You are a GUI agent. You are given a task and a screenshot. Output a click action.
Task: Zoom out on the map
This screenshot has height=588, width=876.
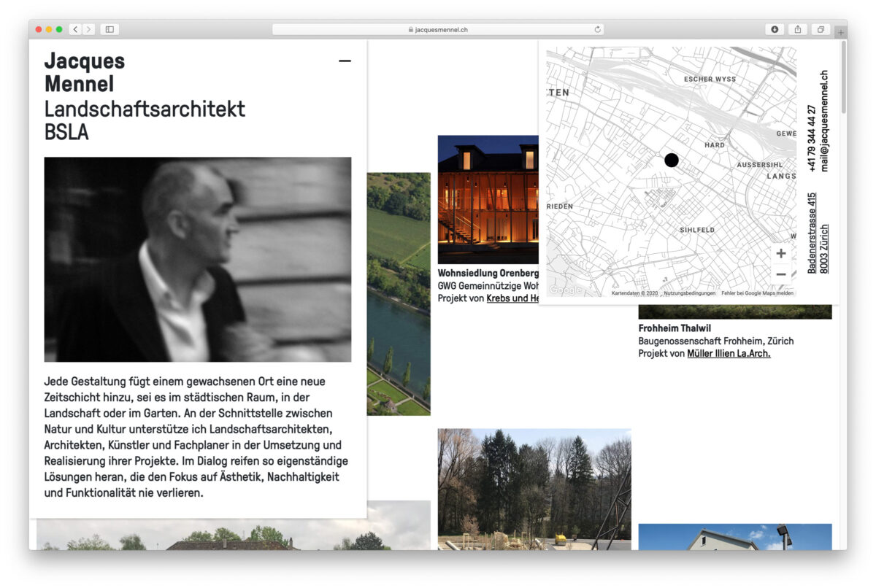781,274
